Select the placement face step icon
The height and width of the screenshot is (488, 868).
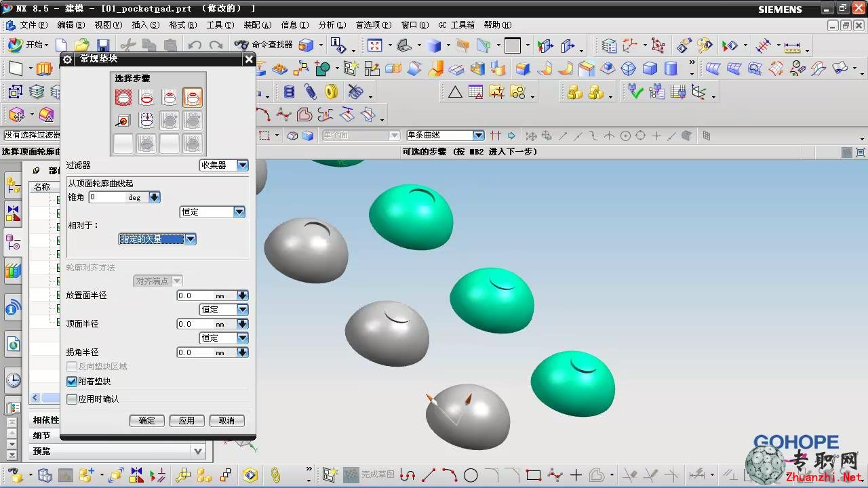[x=123, y=98]
